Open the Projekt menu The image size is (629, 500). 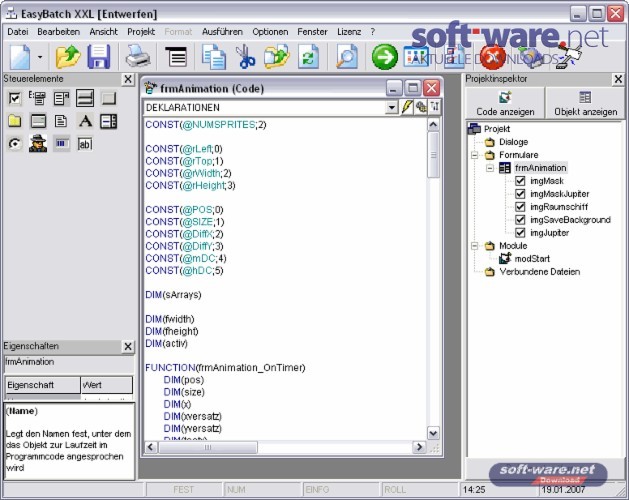tap(141, 32)
